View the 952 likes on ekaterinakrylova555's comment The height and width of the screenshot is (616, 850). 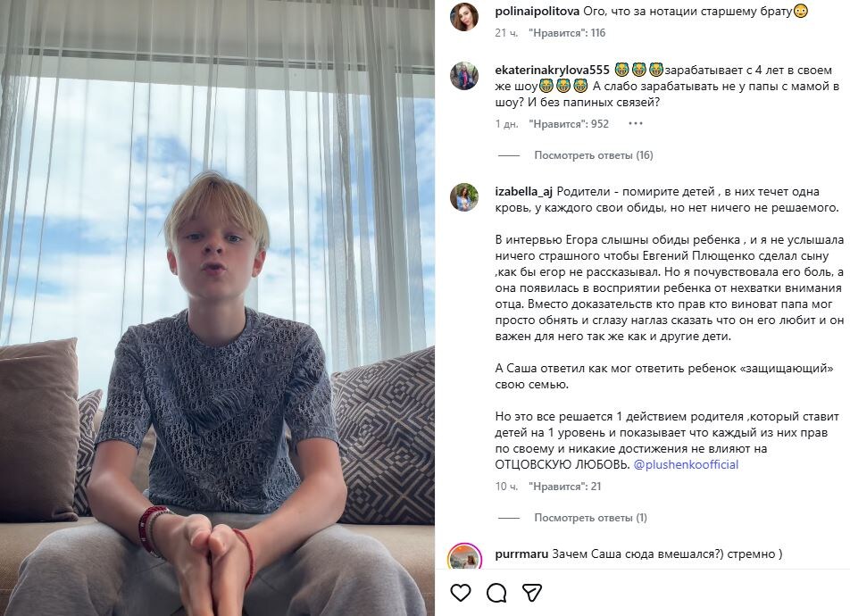click(568, 124)
